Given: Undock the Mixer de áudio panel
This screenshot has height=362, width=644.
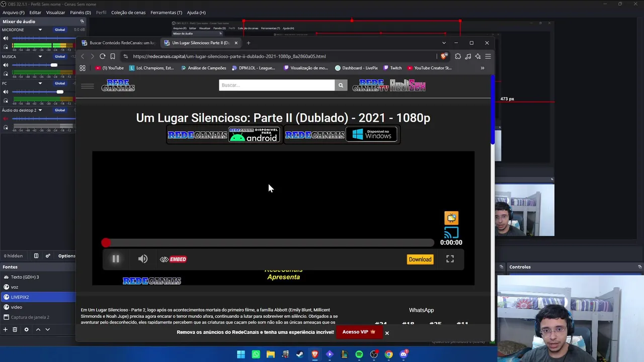Looking at the screenshot, I should point(82,22).
